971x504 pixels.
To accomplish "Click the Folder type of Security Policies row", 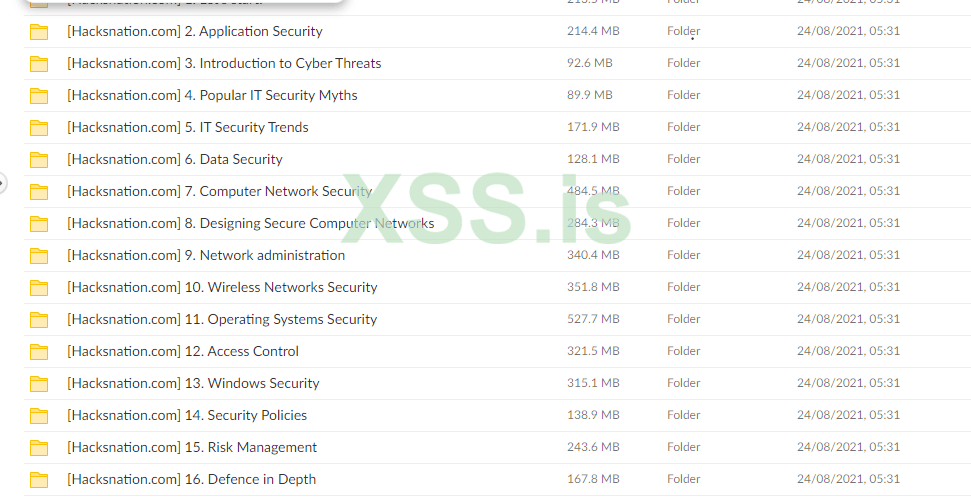I will (684, 416).
